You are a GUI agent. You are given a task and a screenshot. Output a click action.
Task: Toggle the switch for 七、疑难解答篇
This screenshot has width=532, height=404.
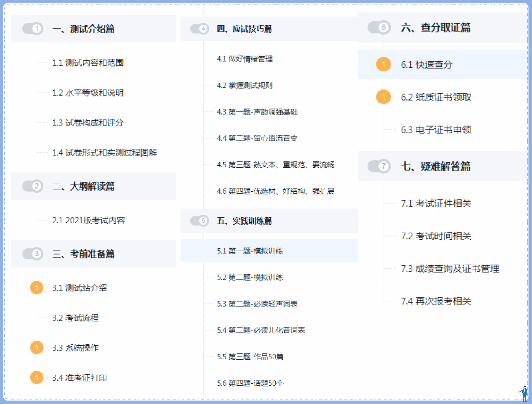tap(379, 166)
